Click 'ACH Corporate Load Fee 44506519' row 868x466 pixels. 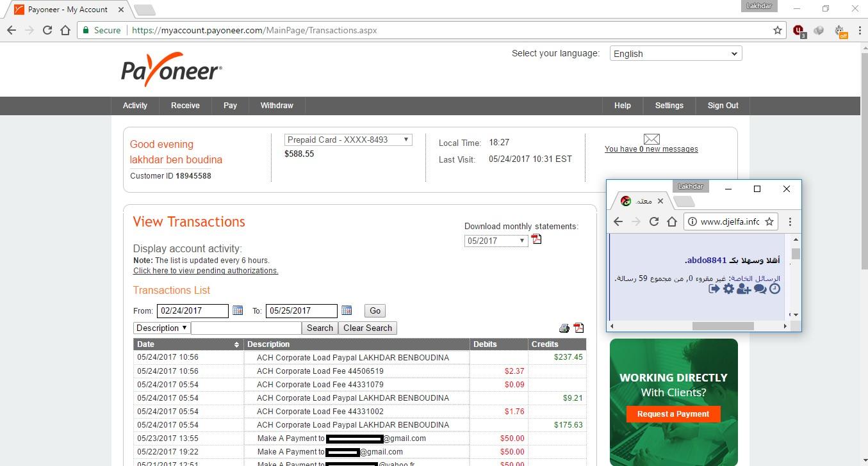coord(359,371)
